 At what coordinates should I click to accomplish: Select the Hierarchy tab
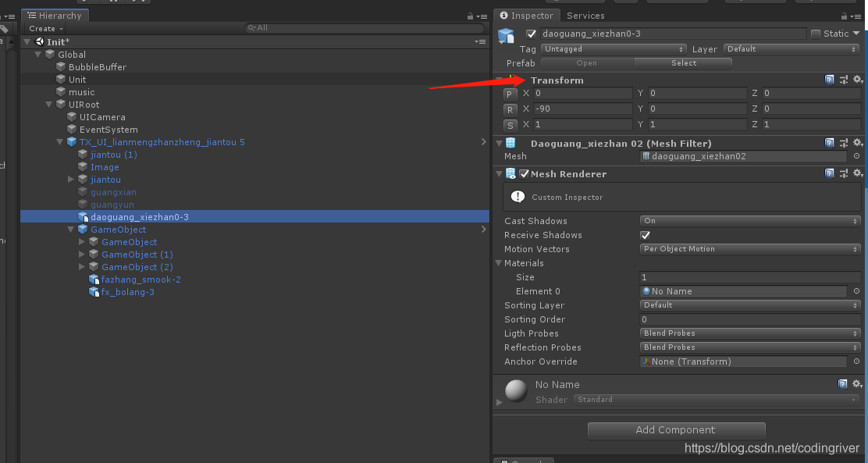[x=55, y=16]
